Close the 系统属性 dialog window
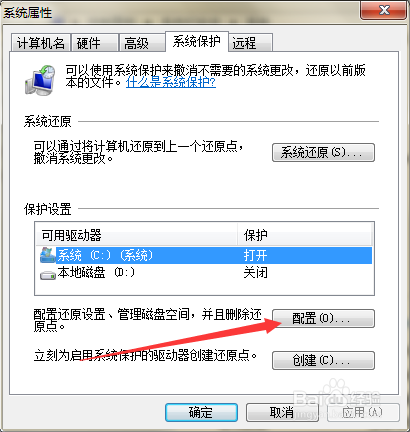The height and width of the screenshot is (432, 410). (x=384, y=10)
